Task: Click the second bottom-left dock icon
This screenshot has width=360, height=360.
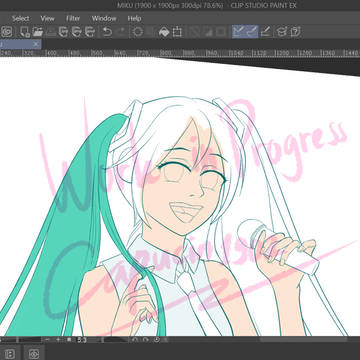Action: coord(34,354)
